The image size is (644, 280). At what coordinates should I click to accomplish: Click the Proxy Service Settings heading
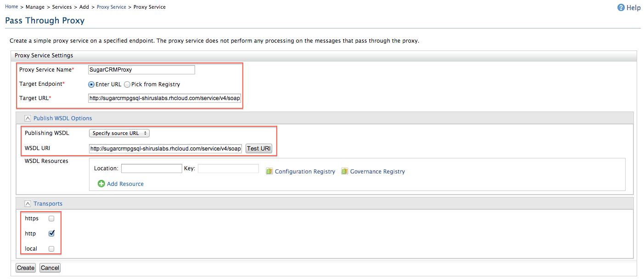(44, 56)
